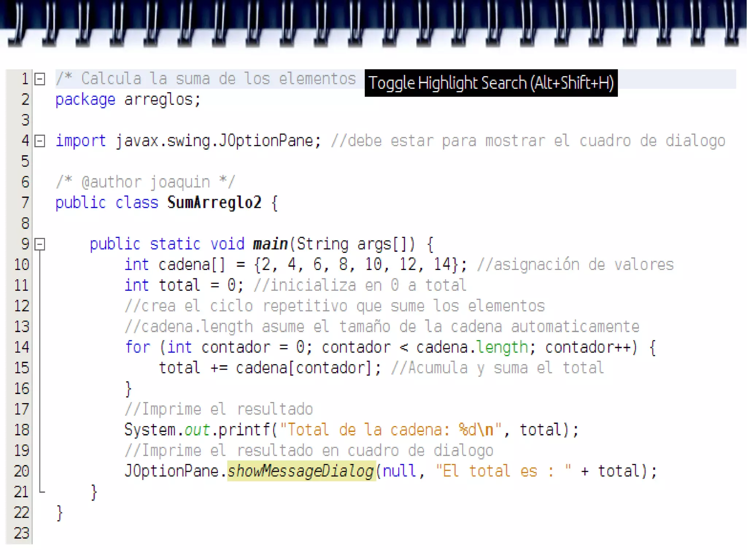This screenshot has height=560, width=747.
Task: Click the main method name
Action: tap(270, 244)
